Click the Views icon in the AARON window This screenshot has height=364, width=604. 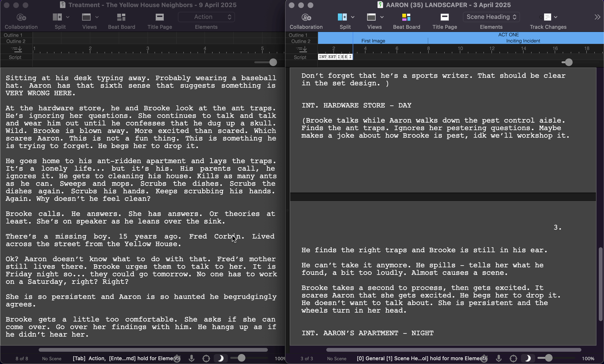371,17
